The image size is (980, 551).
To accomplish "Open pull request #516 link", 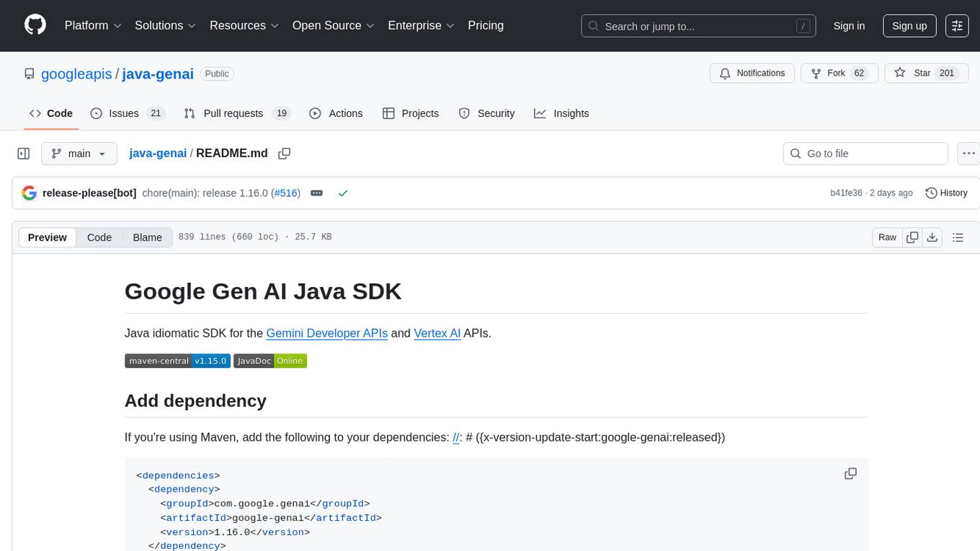I will (286, 193).
